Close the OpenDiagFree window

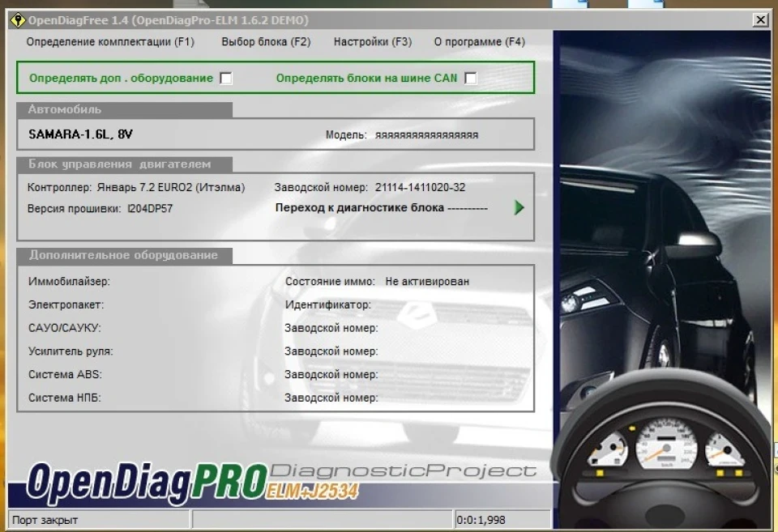(760, 19)
